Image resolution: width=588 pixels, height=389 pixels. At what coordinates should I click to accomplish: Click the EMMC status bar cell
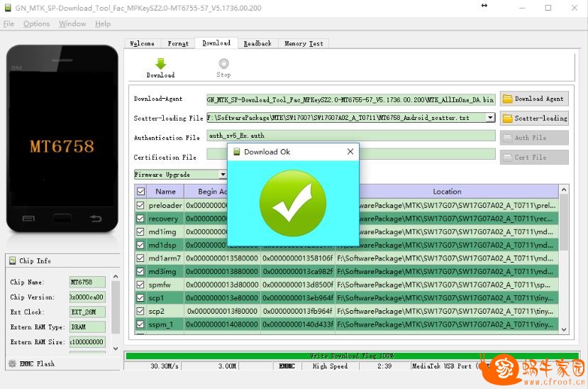[287, 366]
